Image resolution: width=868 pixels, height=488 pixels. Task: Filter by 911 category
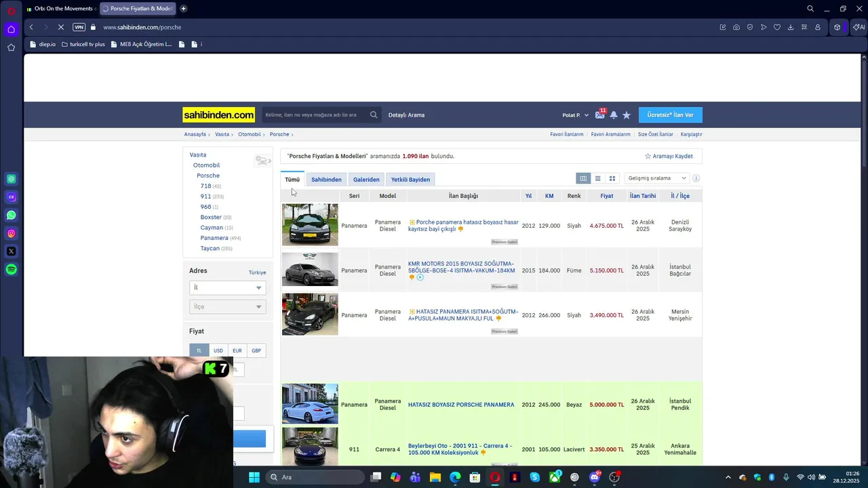(x=205, y=196)
